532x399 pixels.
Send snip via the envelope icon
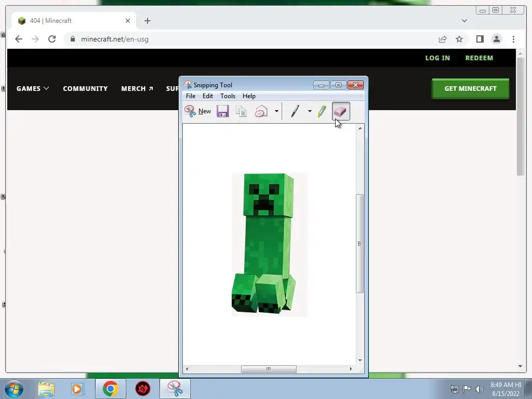(261, 111)
